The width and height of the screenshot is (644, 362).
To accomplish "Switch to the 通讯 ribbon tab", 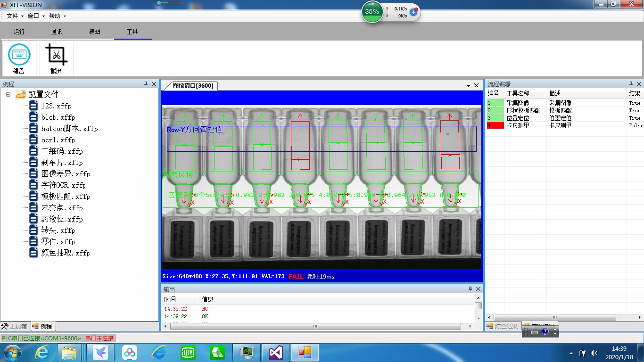I will (57, 32).
